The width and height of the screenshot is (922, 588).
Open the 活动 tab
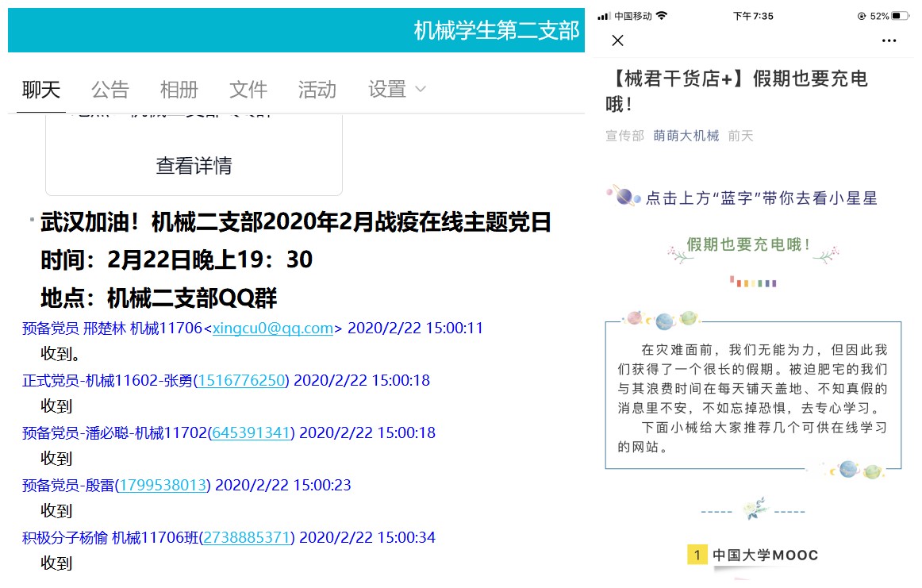(x=317, y=90)
